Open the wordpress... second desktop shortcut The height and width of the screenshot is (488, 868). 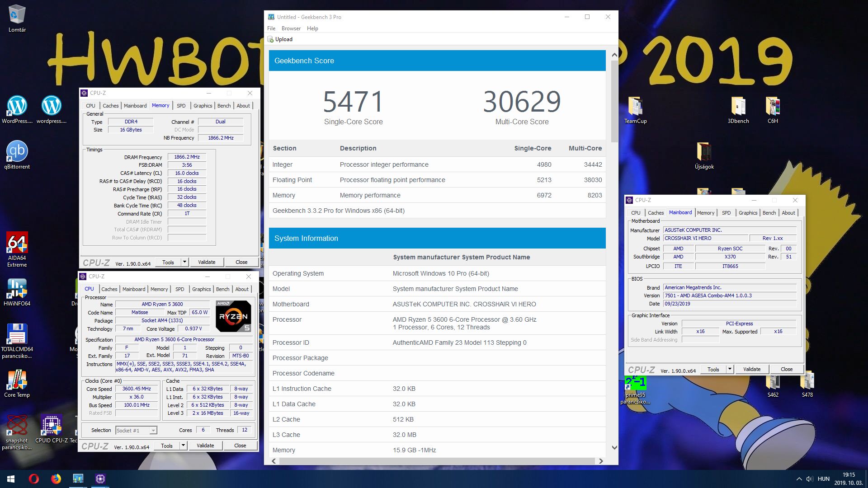tap(51, 109)
